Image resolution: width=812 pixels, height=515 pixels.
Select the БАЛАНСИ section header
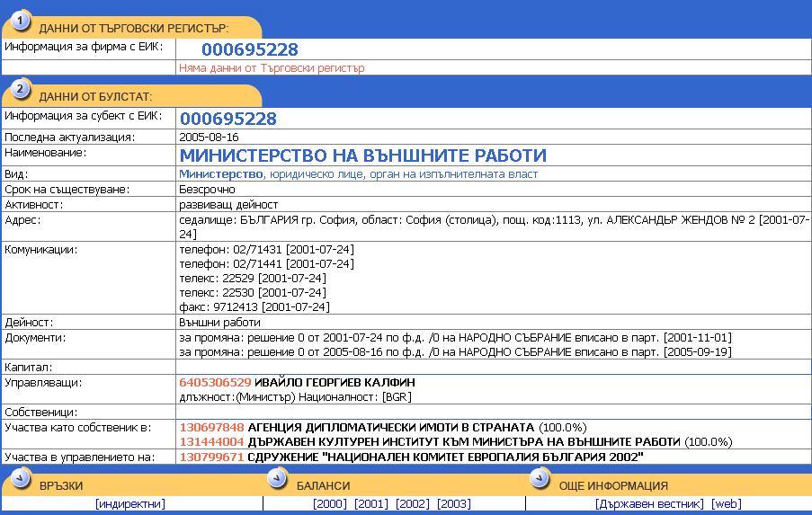323,486
